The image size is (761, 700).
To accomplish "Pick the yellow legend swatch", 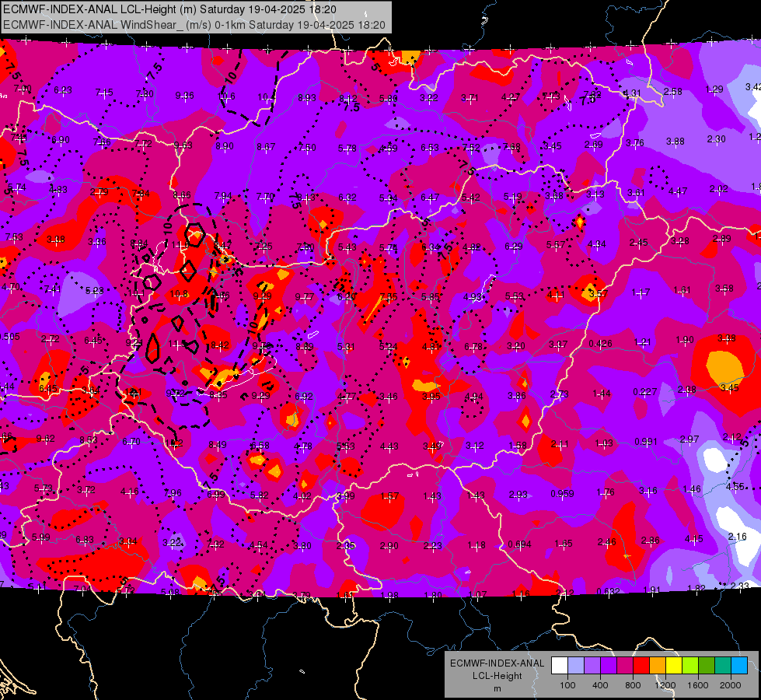I will [x=674, y=666].
